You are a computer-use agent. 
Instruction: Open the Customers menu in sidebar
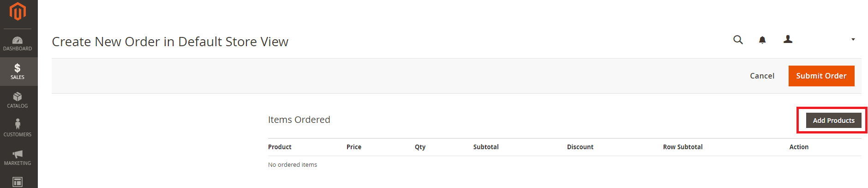point(18,128)
